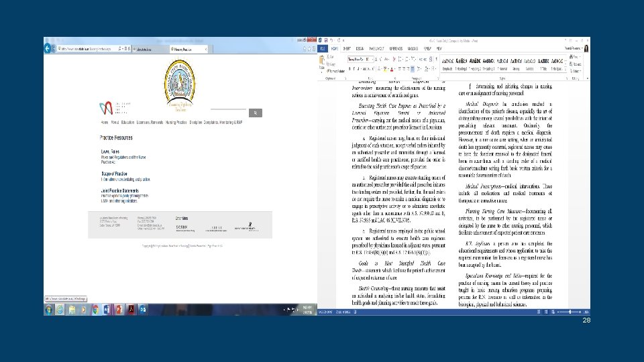The image size is (644, 362).
Task: Click Cut in the Clipboard group
Action: coord(331,57)
